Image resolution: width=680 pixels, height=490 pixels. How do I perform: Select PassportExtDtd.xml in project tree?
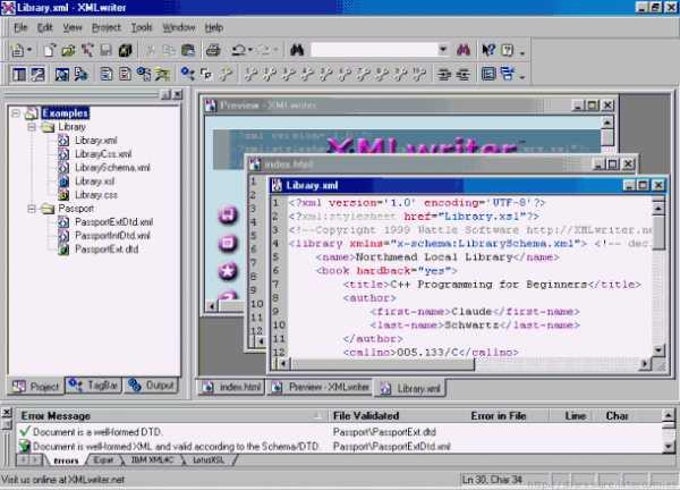114,222
